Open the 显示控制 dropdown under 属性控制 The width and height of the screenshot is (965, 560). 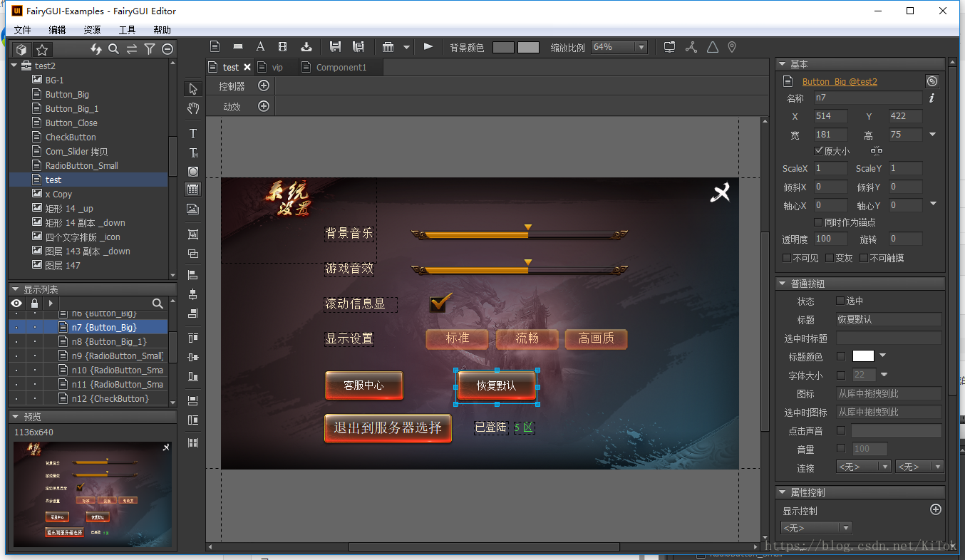816,527
